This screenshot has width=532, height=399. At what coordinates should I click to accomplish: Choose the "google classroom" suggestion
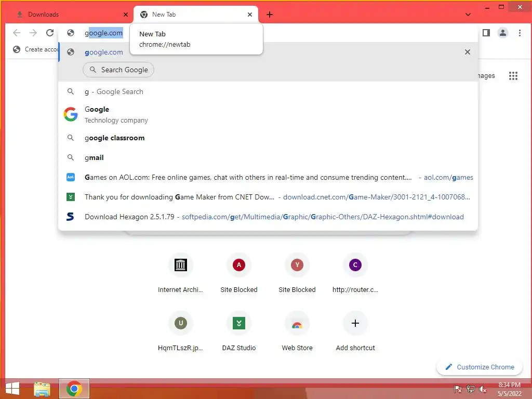(268, 138)
